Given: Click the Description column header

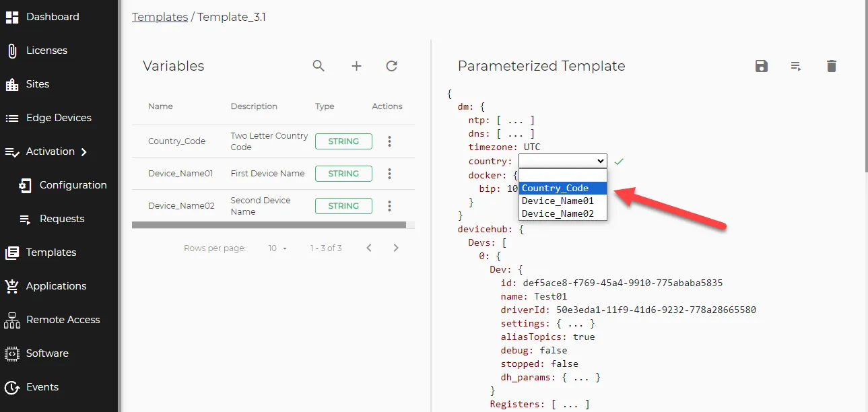Looking at the screenshot, I should [254, 106].
